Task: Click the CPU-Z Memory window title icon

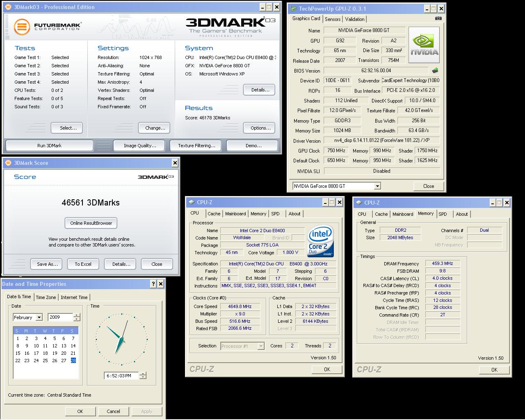Action: [x=359, y=203]
